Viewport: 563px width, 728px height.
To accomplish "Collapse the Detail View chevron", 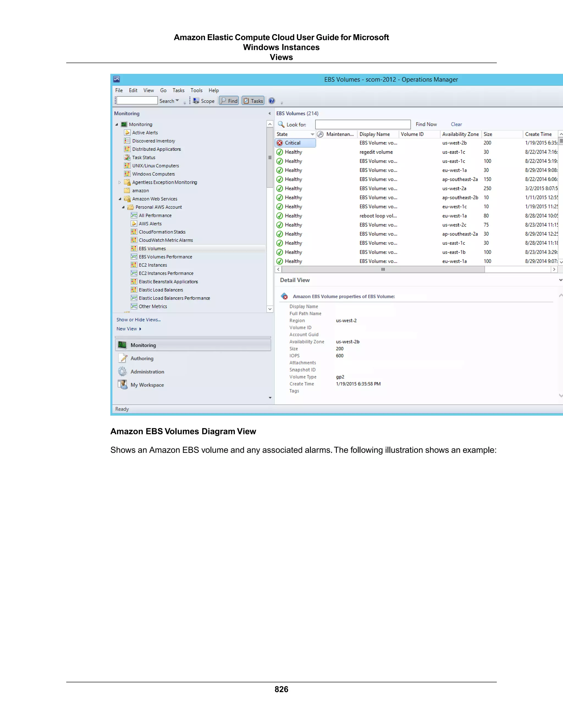I will pyautogui.click(x=560, y=280).
